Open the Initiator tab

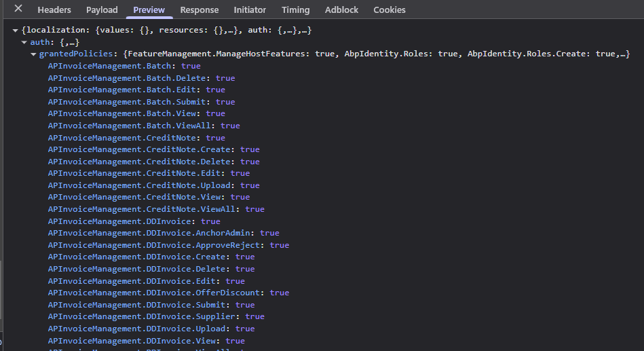(250, 10)
